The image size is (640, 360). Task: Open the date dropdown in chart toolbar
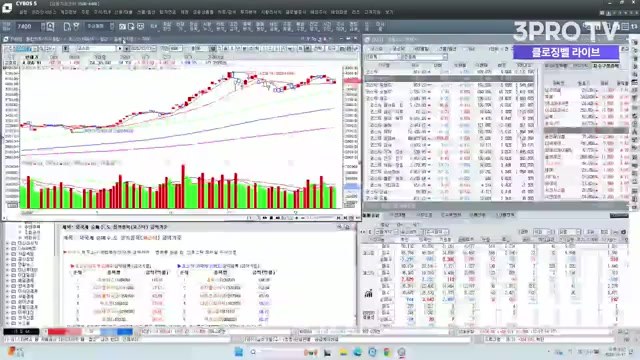[x=143, y=48]
